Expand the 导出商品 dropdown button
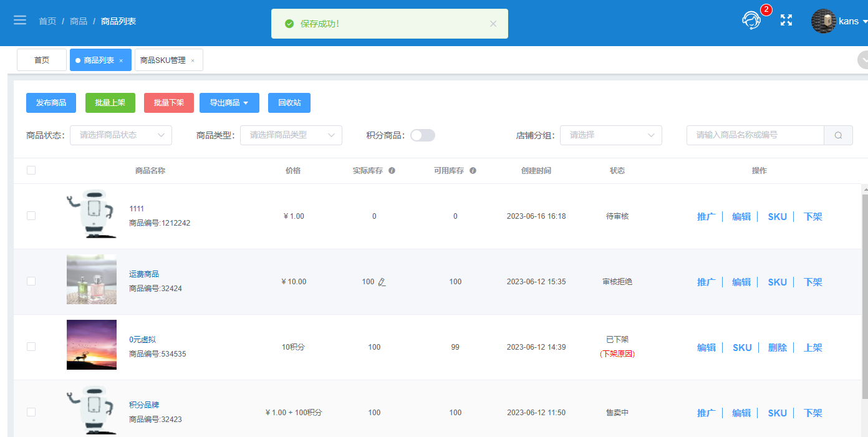Viewport: 868px width, 437px height. (x=229, y=103)
